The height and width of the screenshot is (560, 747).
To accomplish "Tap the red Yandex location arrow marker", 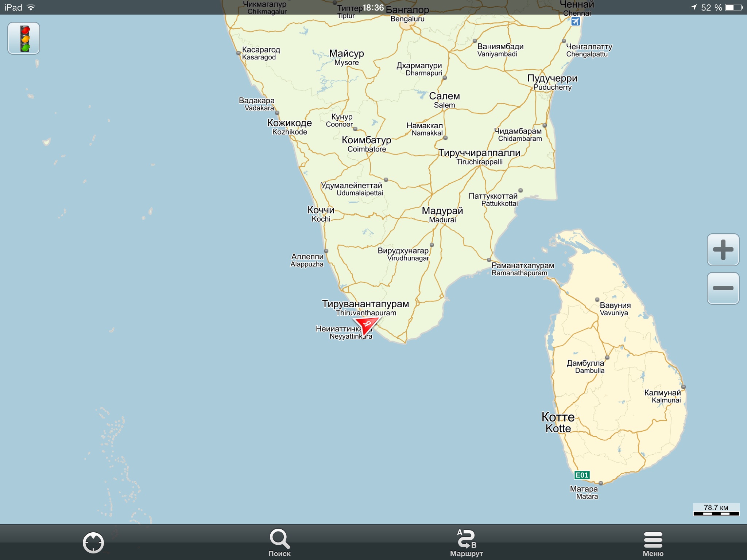I will [x=368, y=326].
